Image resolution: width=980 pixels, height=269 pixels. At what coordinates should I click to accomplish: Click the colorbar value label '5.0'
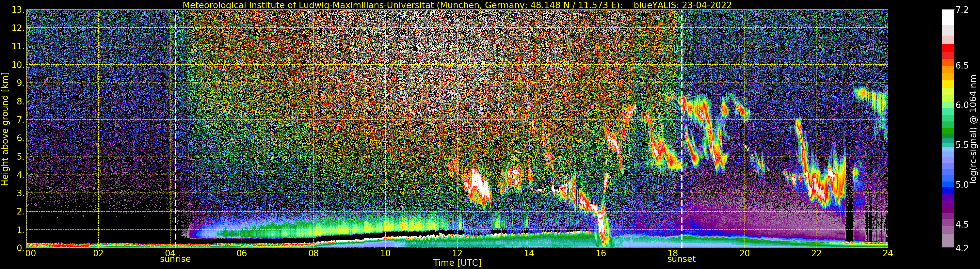pyautogui.click(x=962, y=184)
